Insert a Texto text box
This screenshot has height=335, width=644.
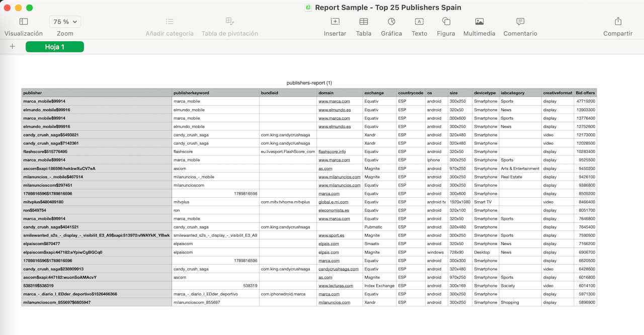coord(419,22)
